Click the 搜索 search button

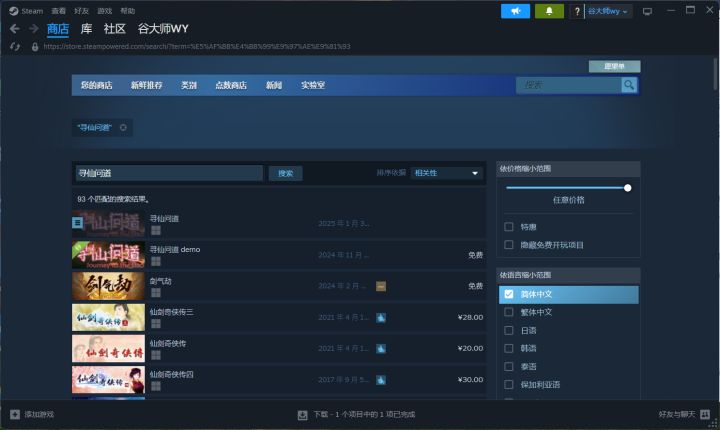[x=286, y=173]
